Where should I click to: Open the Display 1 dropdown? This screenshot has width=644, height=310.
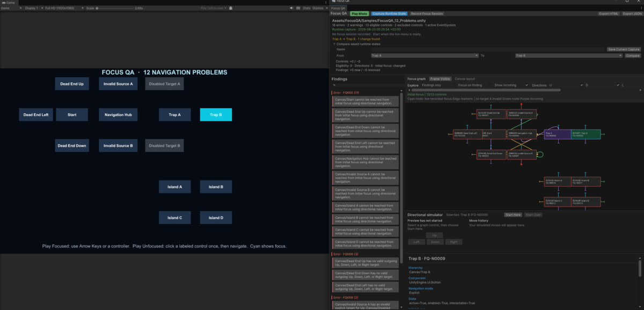click(x=33, y=9)
